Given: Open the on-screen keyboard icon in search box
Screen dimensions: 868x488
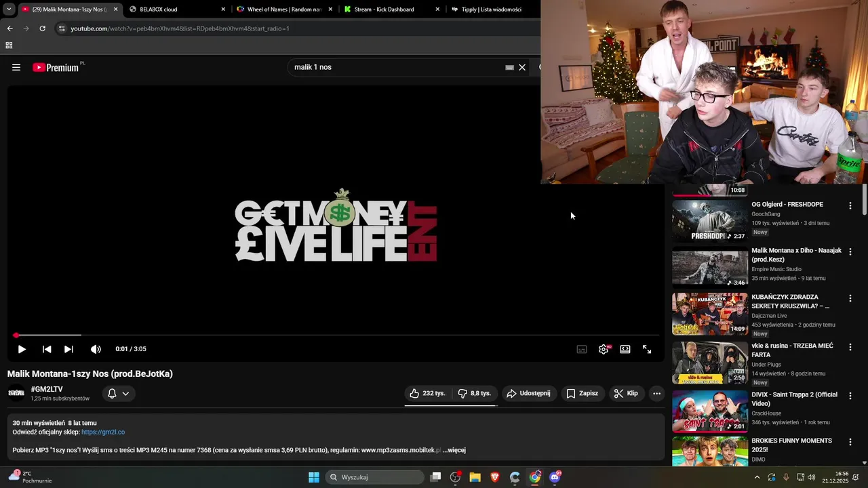Looking at the screenshot, I should (509, 67).
